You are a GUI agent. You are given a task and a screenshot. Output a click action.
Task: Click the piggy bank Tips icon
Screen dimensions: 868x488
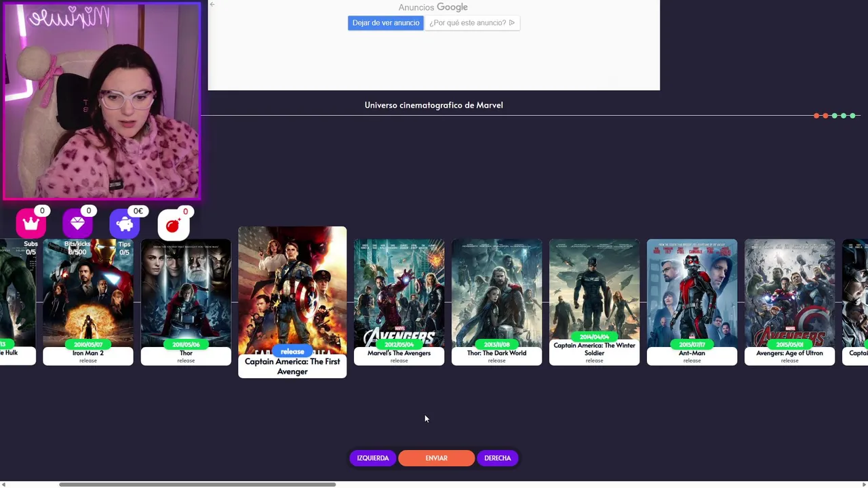point(124,224)
